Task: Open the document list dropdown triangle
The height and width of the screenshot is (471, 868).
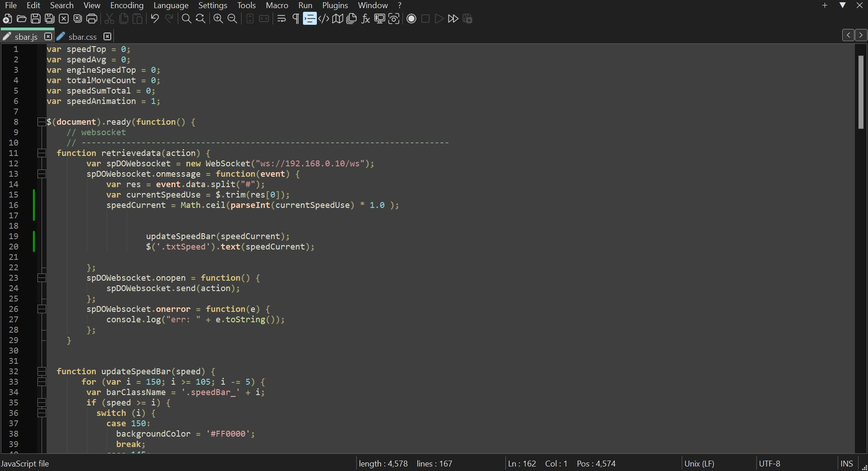Action: click(x=843, y=5)
